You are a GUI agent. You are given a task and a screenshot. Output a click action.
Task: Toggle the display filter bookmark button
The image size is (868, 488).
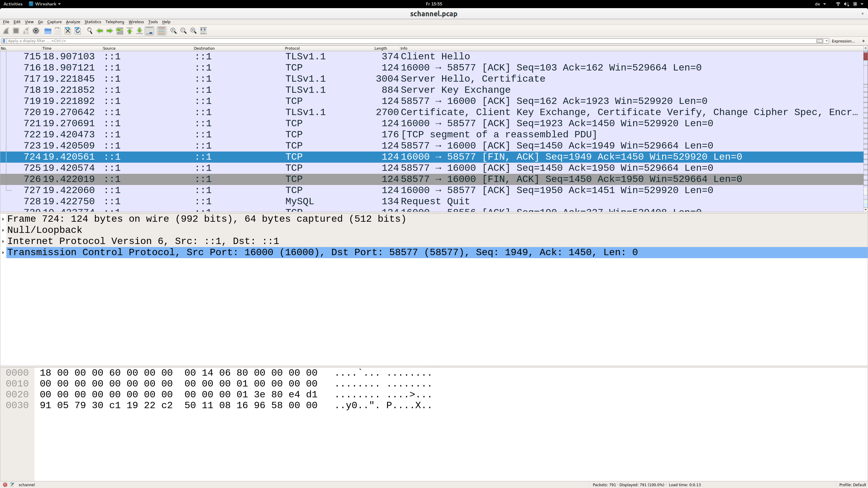[x=4, y=41]
